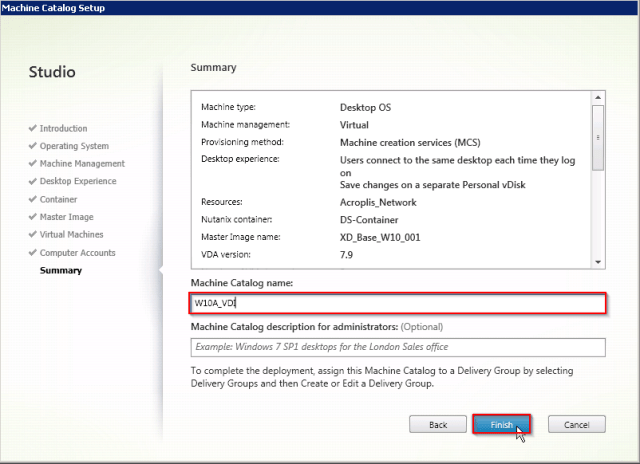Click Finish to create the catalog

click(501, 425)
